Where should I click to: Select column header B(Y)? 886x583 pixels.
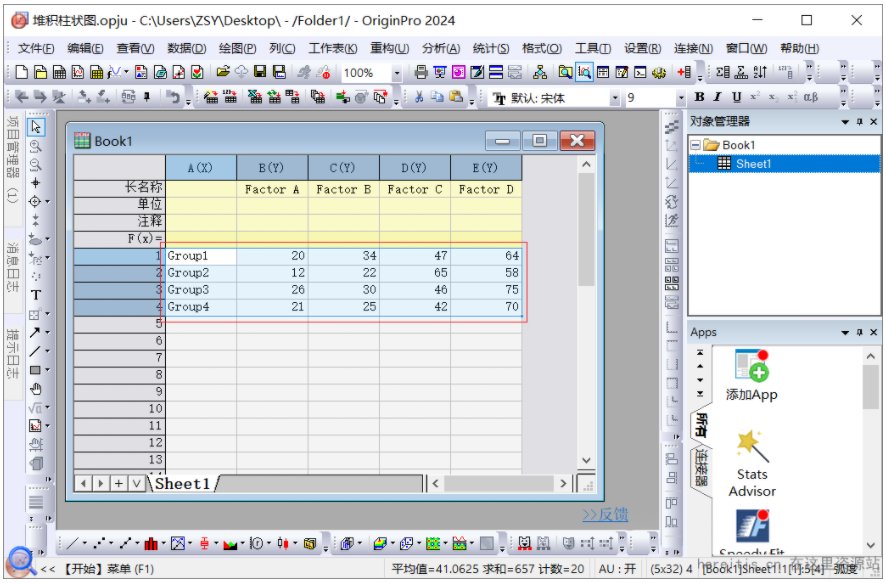coord(272,168)
